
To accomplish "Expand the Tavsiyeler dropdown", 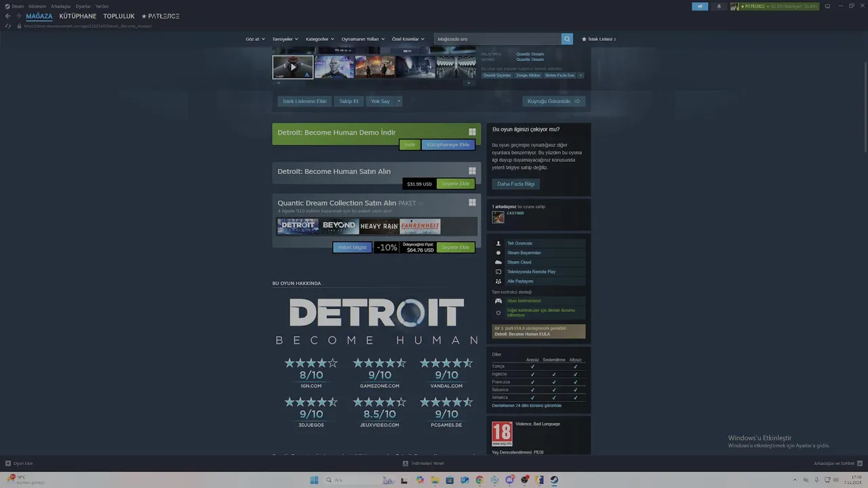I will pyautogui.click(x=285, y=39).
